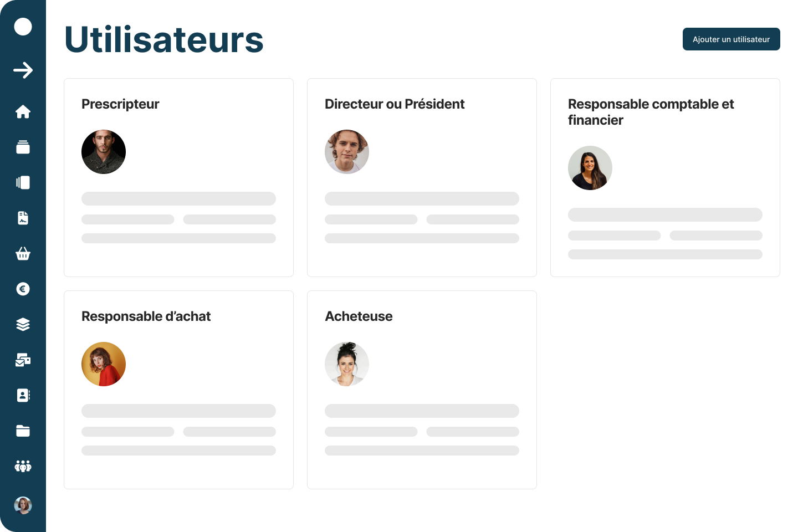Screen dimensions: 798x532
Task: Open the contacts book icon in sidebar
Action: pyautogui.click(x=23, y=396)
